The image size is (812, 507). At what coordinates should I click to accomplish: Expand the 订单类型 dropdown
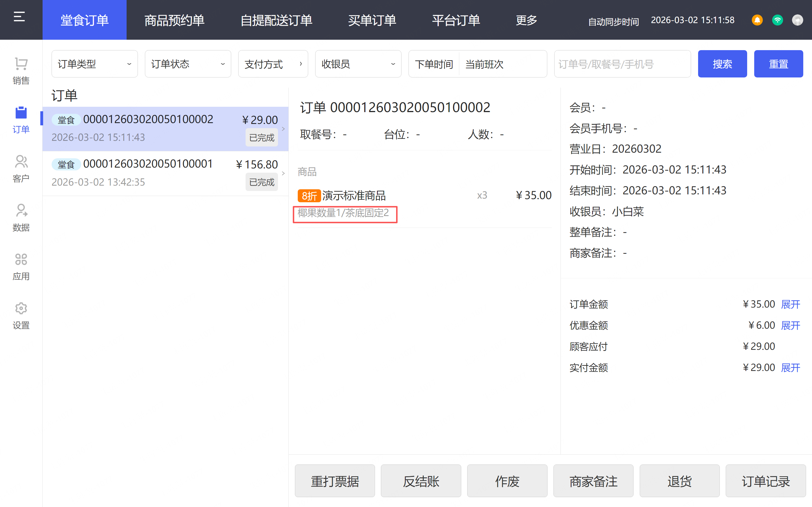94,64
